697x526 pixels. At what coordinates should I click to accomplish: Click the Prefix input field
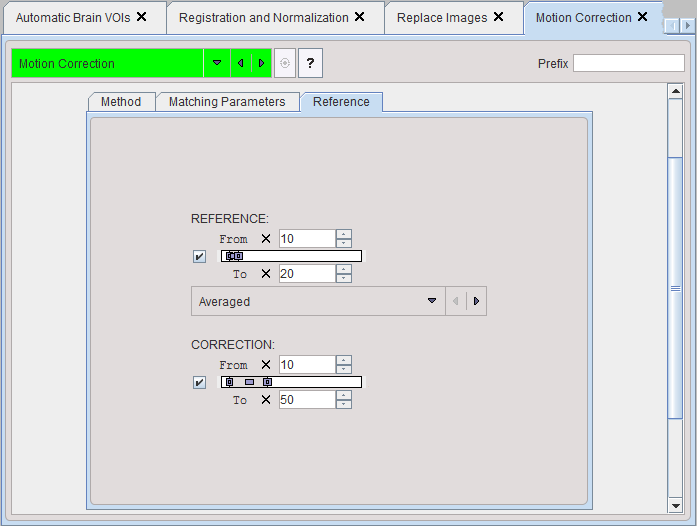pos(629,63)
